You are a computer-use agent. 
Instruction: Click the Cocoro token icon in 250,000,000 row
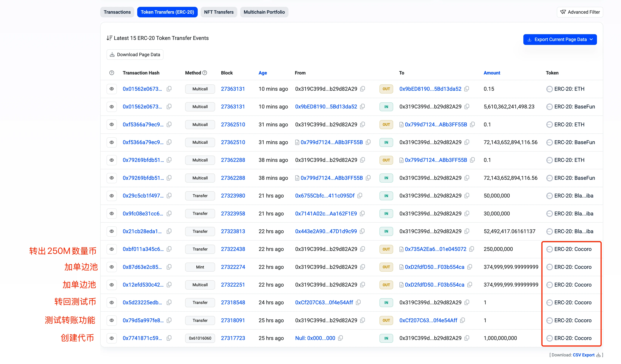click(x=549, y=249)
